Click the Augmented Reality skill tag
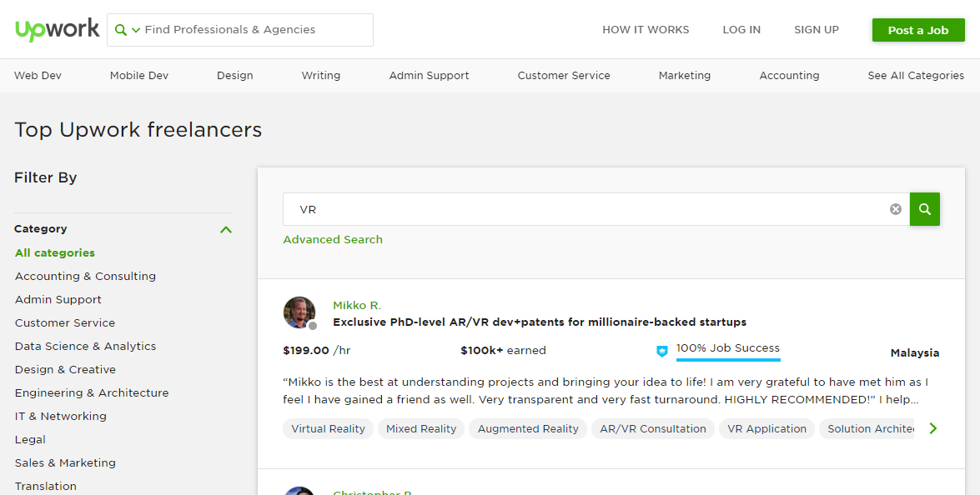Image resolution: width=980 pixels, height=495 pixels. point(528,429)
